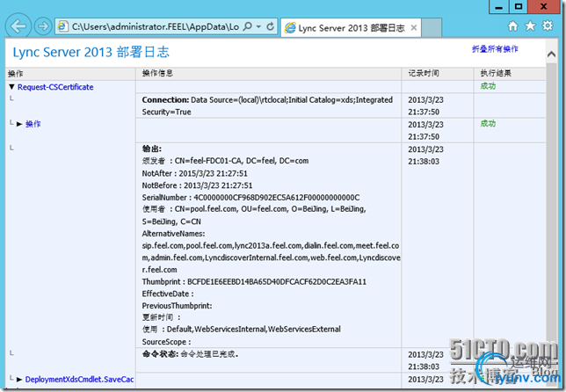
Task: Open a new blank tab
Action: click(432, 28)
